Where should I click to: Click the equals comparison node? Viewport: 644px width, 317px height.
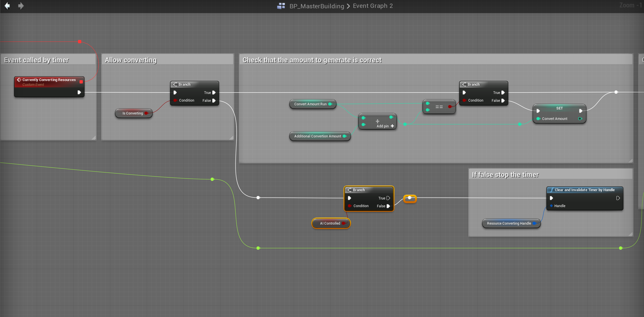pos(439,107)
